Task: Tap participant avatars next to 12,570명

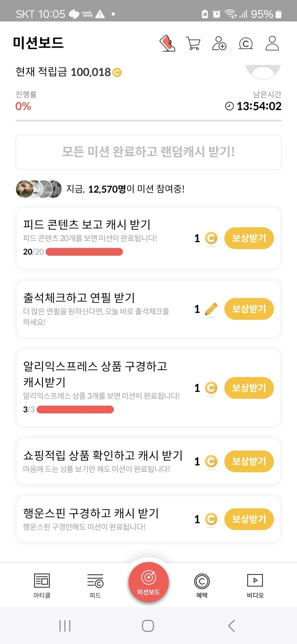Action: coord(39,189)
